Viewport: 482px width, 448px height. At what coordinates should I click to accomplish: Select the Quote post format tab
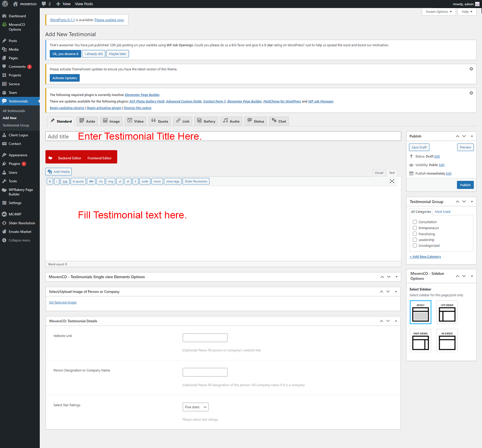tap(159, 121)
